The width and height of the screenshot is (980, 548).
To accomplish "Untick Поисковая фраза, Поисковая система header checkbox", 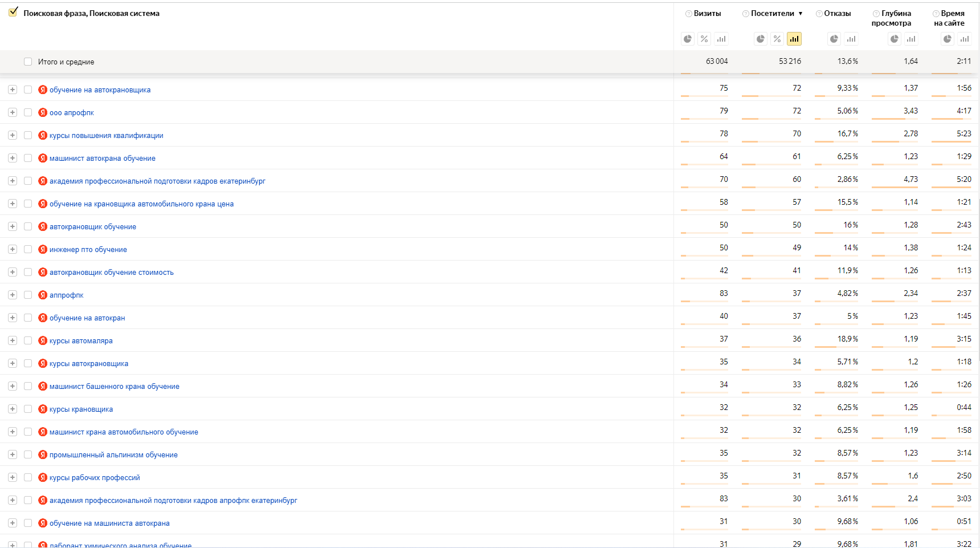I will (x=13, y=12).
